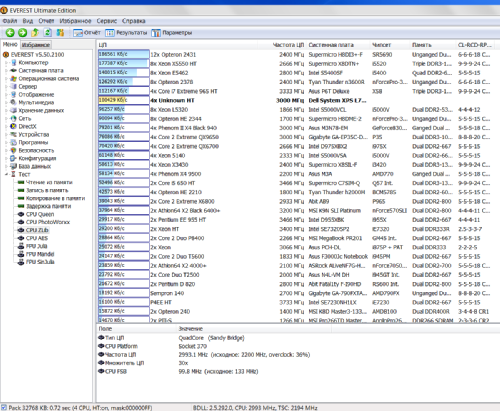The image size is (500, 411).
Task: Click the Значение column header
Action: pyautogui.click(x=254, y=329)
